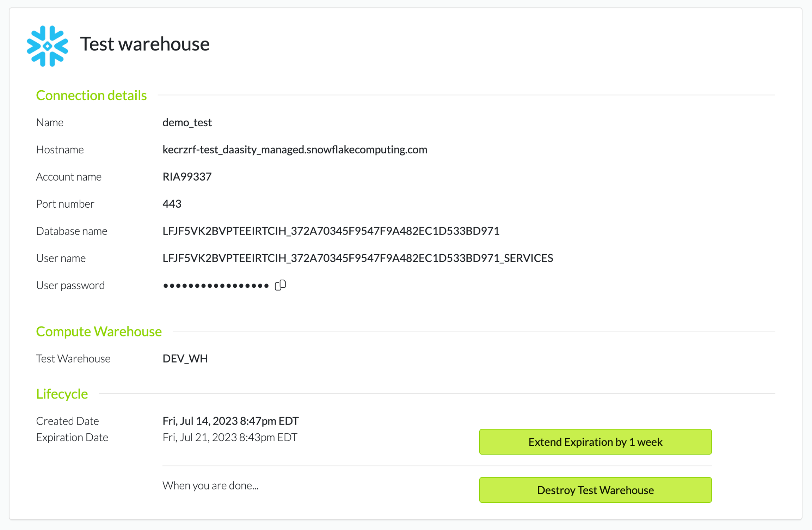The height and width of the screenshot is (530, 812).
Task: Click the account name RIA99337
Action: [187, 177]
